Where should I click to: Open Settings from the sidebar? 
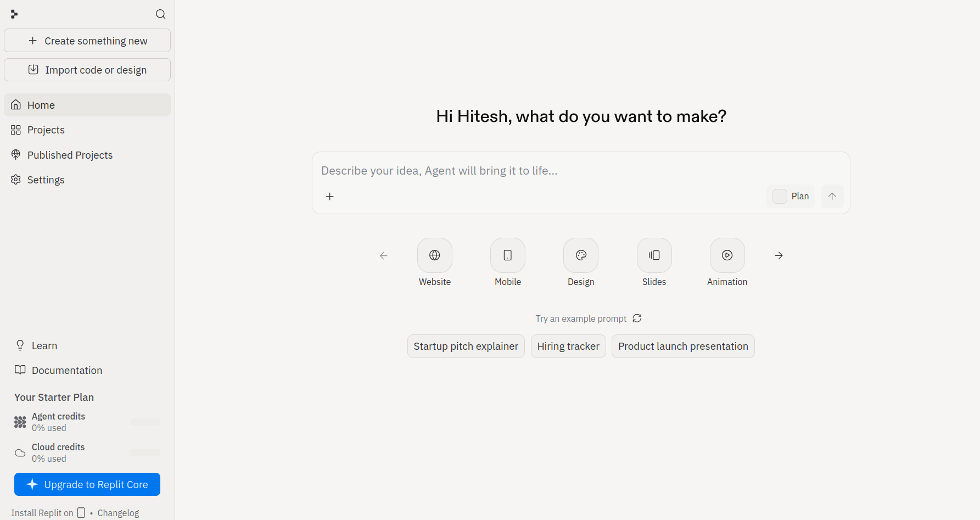pyautogui.click(x=46, y=180)
